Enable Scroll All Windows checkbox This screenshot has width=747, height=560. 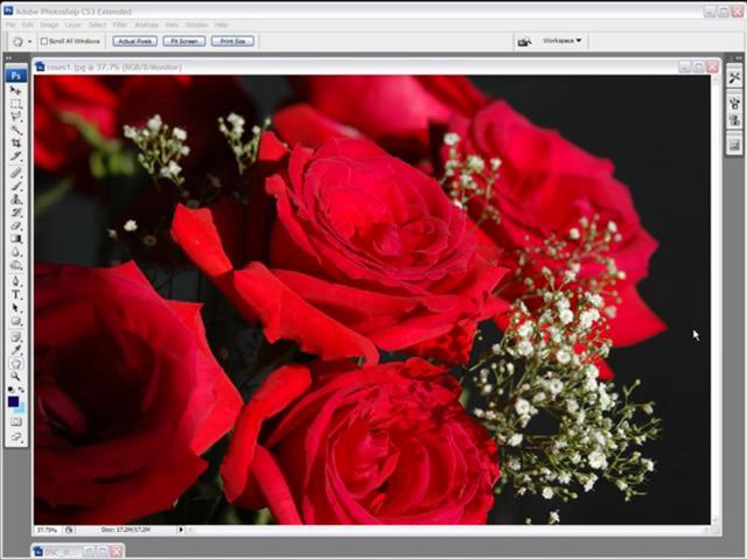coord(44,41)
